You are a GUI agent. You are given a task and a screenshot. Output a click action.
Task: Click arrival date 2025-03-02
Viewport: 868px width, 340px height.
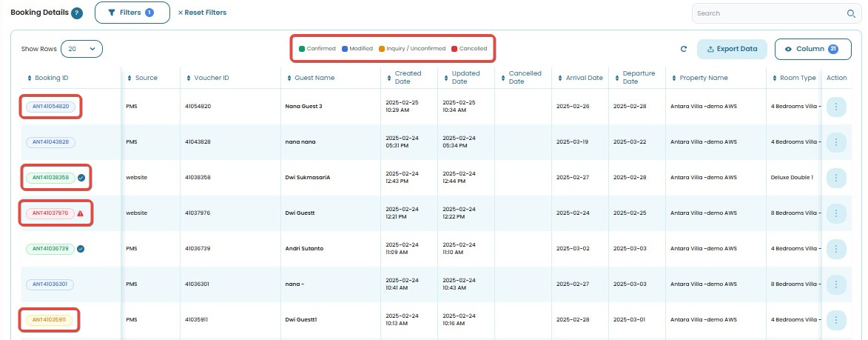point(573,249)
